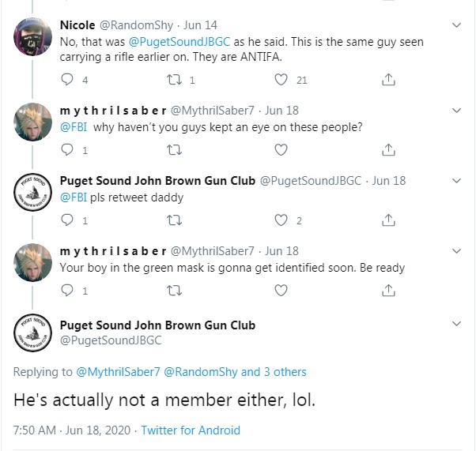
Task: Open the chevron menu on the 'pls retweet daddy' tweet
Action: (x=456, y=181)
